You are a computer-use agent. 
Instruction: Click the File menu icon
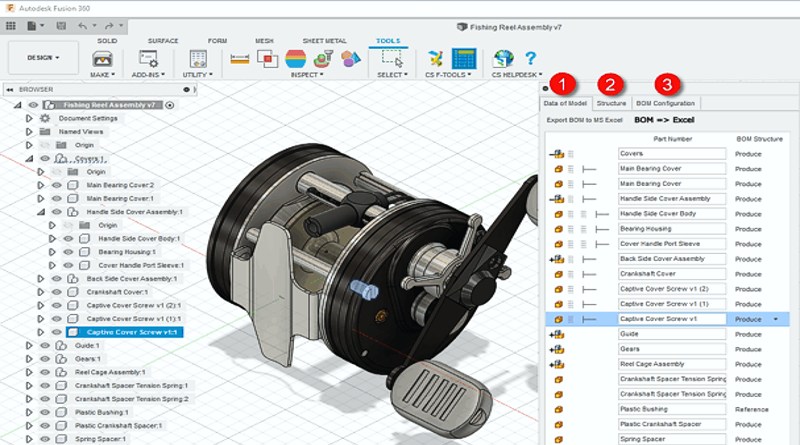tap(32, 26)
